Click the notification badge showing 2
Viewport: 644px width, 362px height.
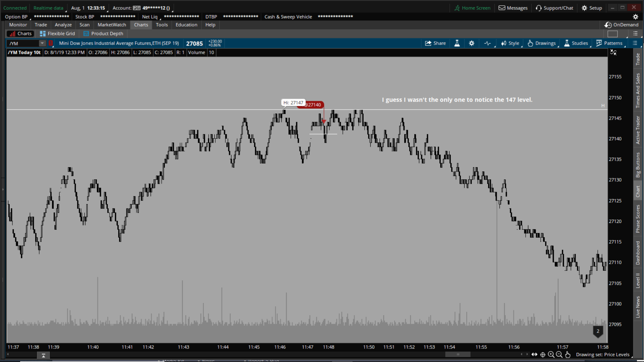598,331
